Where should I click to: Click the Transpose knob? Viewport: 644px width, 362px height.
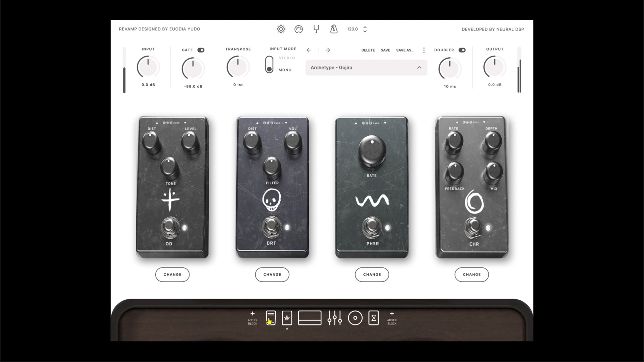(x=238, y=67)
